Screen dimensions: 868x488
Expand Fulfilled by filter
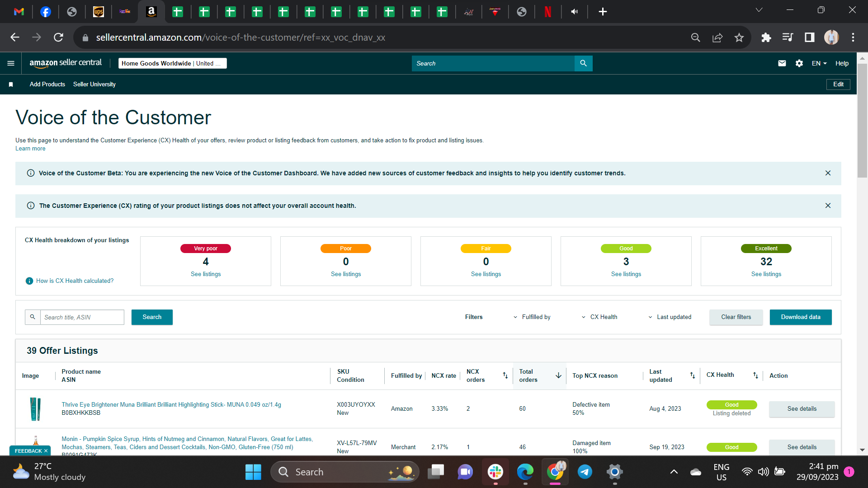point(532,317)
